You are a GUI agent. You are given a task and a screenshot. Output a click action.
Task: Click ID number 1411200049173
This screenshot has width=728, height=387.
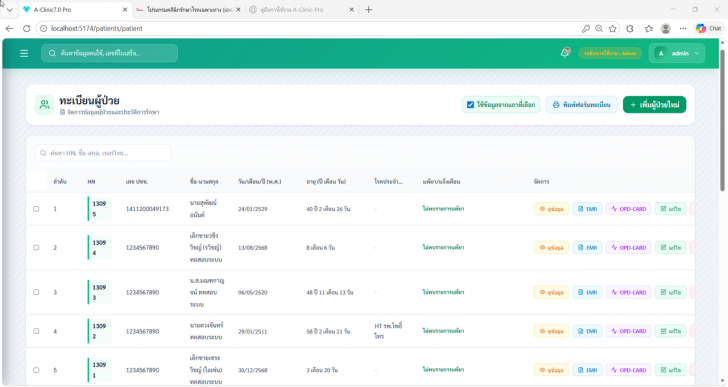[x=147, y=209]
